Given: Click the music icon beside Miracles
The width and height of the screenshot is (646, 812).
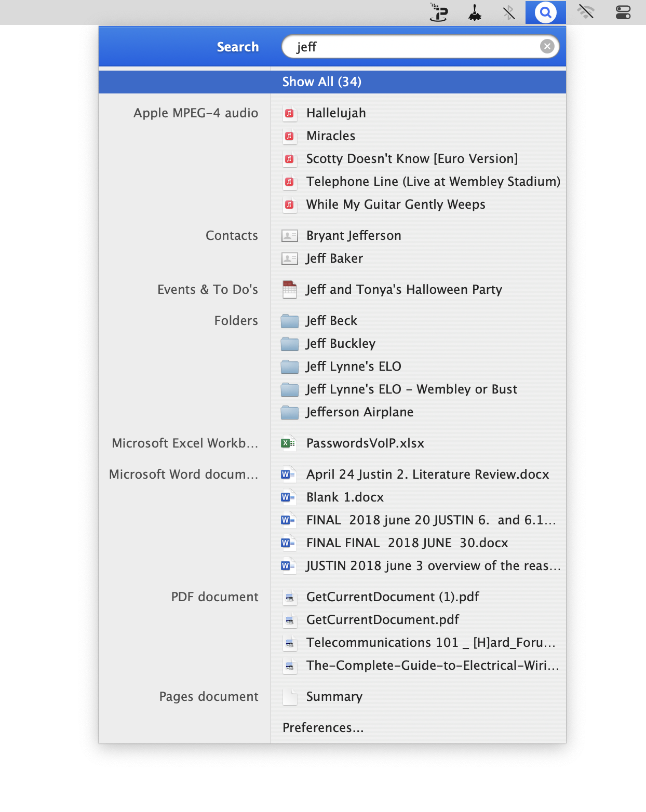Looking at the screenshot, I should 289,136.
